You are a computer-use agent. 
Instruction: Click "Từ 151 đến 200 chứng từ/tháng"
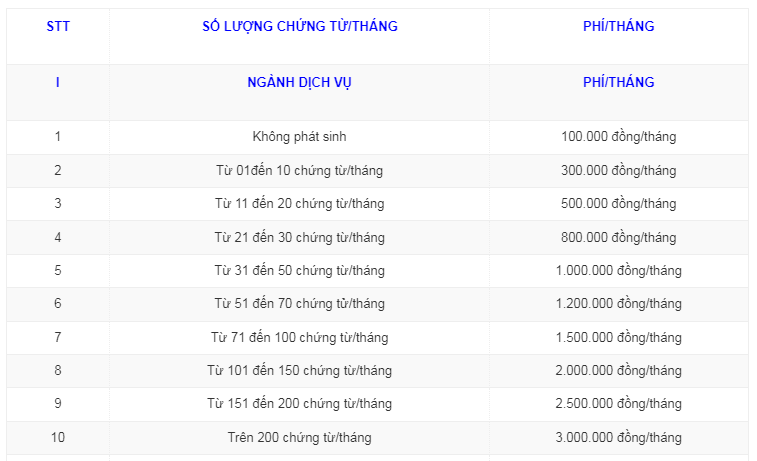point(299,404)
